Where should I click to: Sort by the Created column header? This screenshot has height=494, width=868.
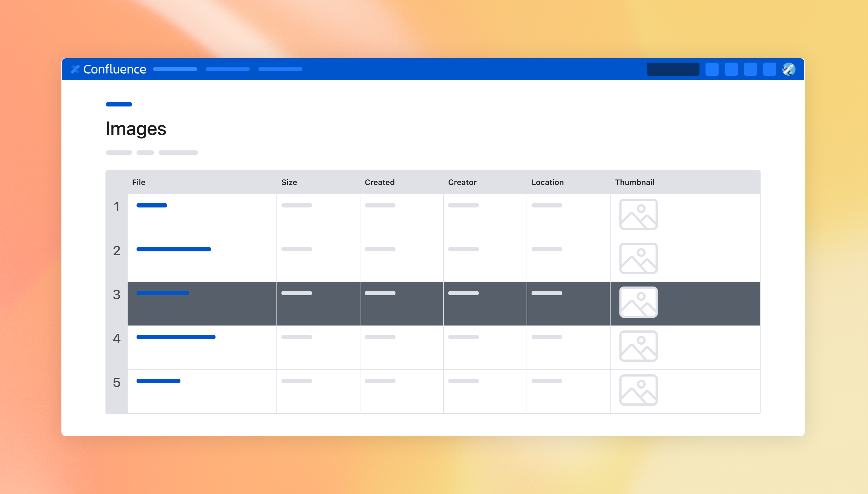click(379, 182)
